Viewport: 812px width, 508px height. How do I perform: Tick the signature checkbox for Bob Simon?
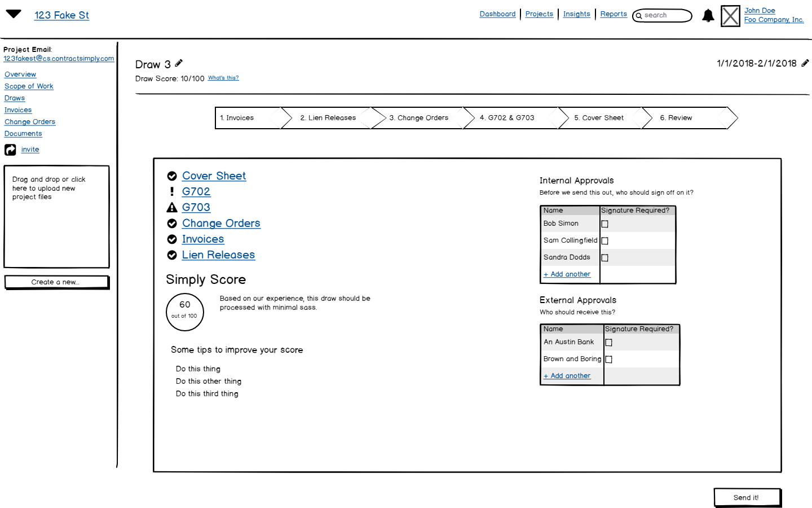click(604, 224)
